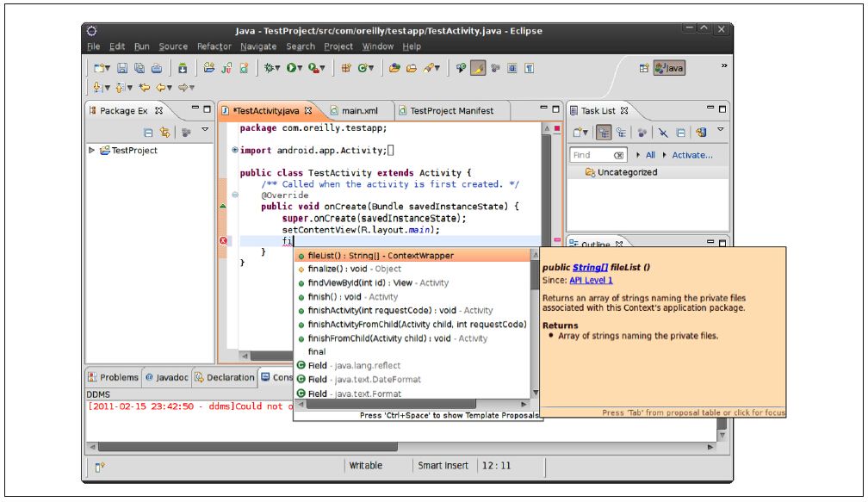868x502 pixels.
Task: Click the Last Edit Location arrow icon
Action: point(145,88)
